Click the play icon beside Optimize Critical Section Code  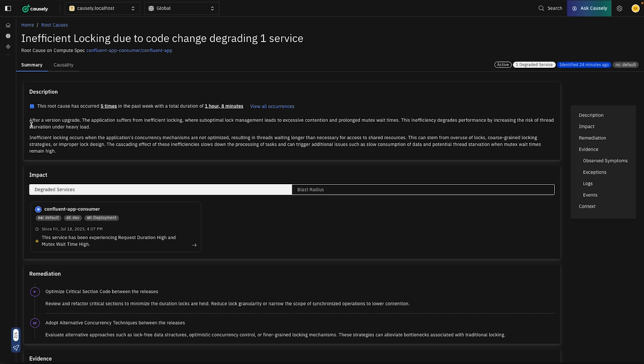click(34, 291)
